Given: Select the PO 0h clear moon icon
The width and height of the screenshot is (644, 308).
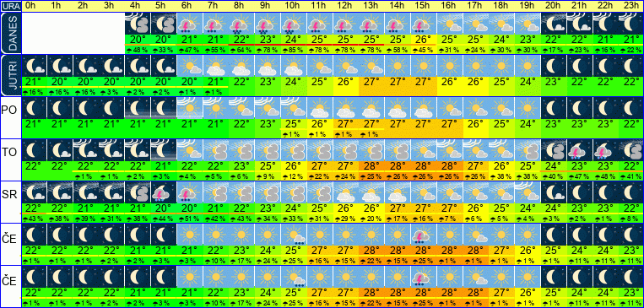Looking at the screenshot, I should pos(34,108).
